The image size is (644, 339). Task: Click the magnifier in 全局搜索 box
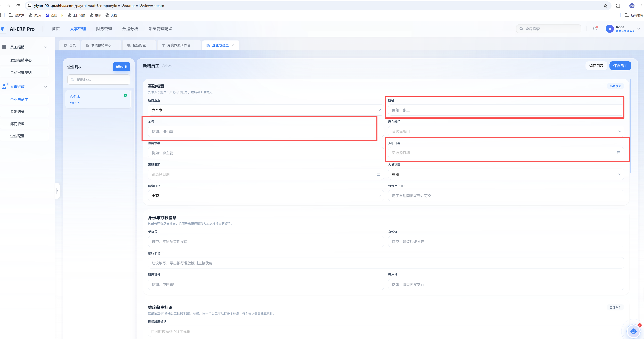521,29
